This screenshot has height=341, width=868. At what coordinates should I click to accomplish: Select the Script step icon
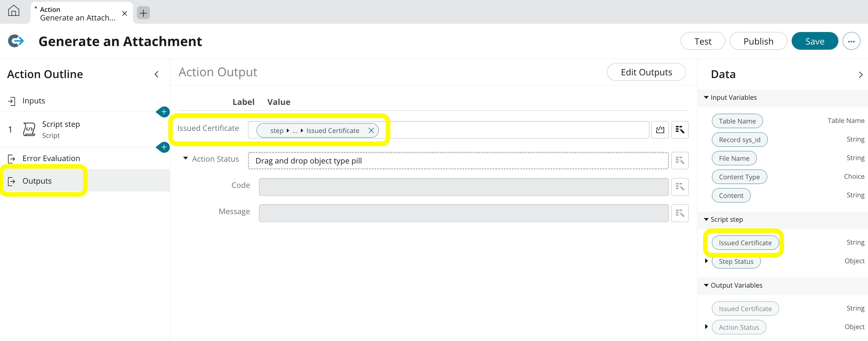29,129
